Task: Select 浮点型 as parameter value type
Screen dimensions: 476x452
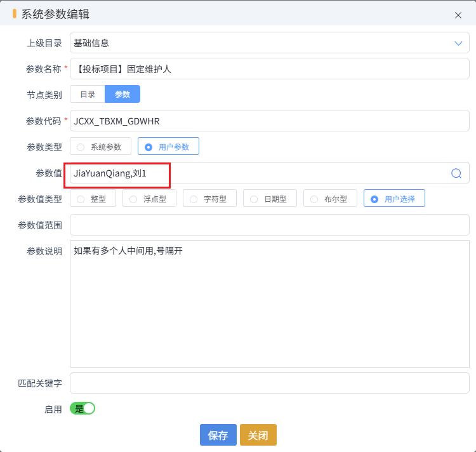Action: tap(149, 199)
